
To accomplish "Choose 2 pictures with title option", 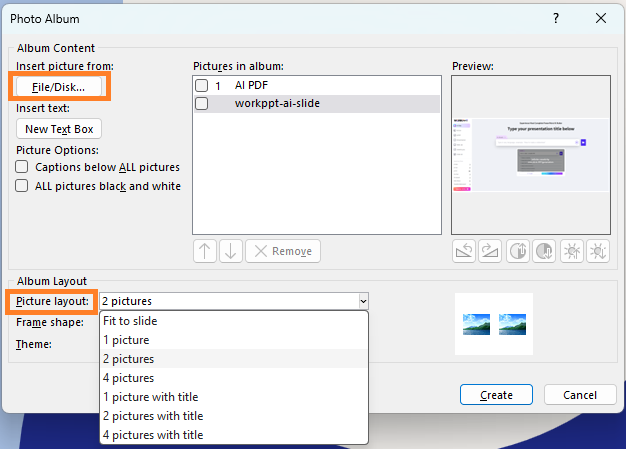I will pos(234,416).
